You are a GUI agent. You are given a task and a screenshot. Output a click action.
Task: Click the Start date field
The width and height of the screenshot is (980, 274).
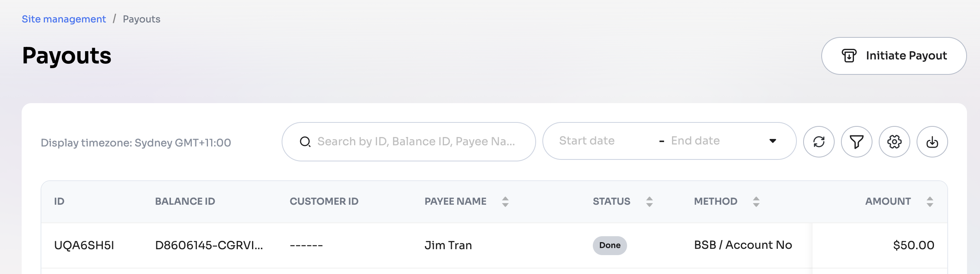click(587, 141)
